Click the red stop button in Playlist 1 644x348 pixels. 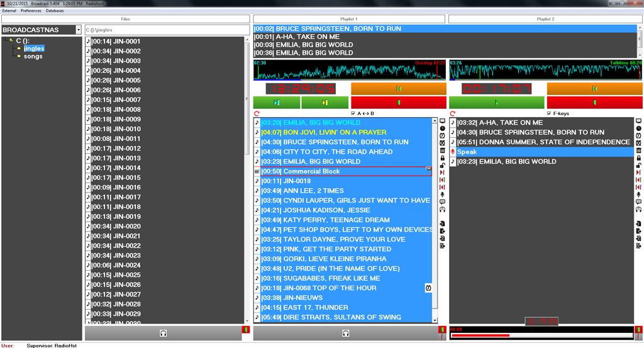click(399, 103)
